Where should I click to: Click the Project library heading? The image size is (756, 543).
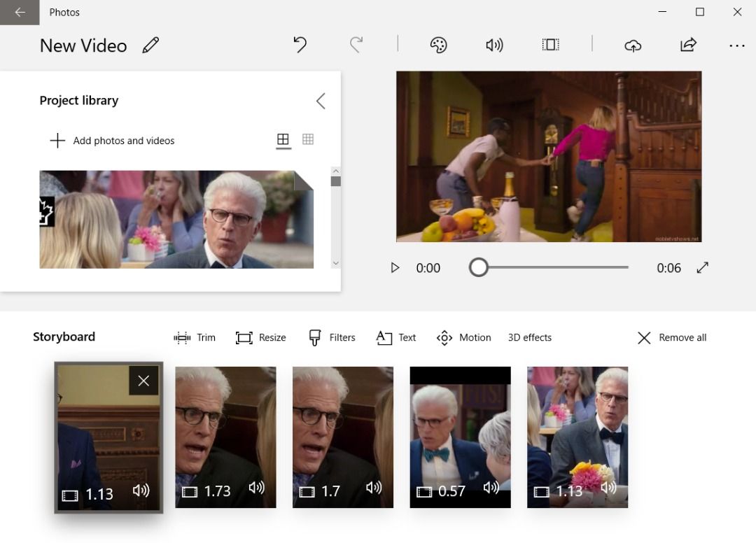(79, 100)
